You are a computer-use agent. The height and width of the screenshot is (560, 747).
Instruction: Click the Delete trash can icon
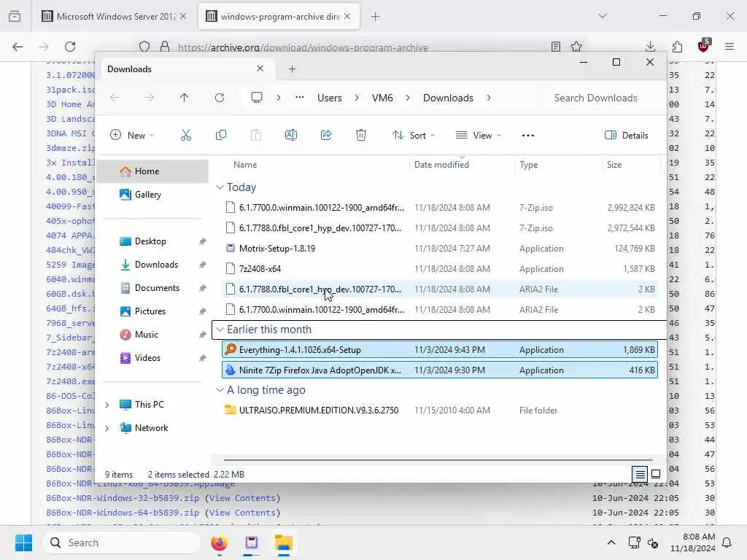pyautogui.click(x=361, y=135)
